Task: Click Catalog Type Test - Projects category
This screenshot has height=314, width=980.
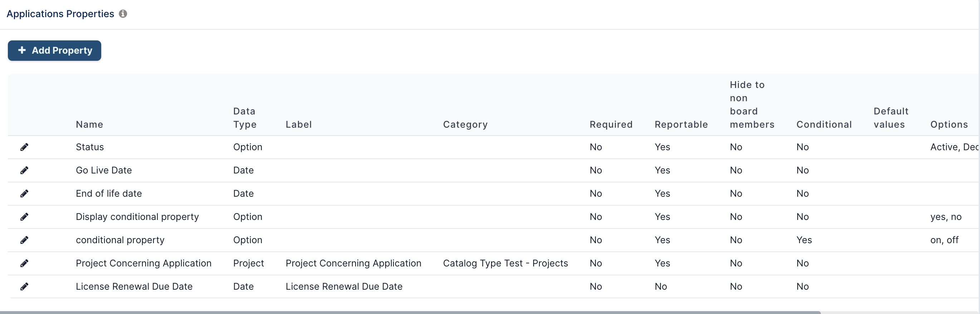Action: (x=506, y=263)
